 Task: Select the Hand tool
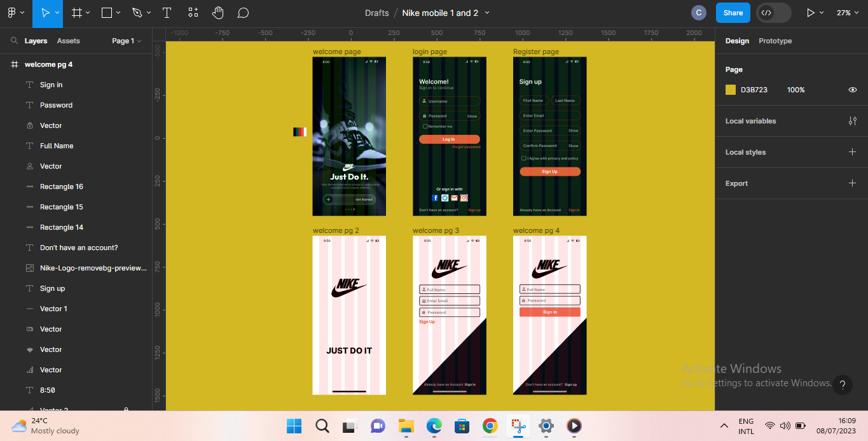pyautogui.click(x=218, y=13)
